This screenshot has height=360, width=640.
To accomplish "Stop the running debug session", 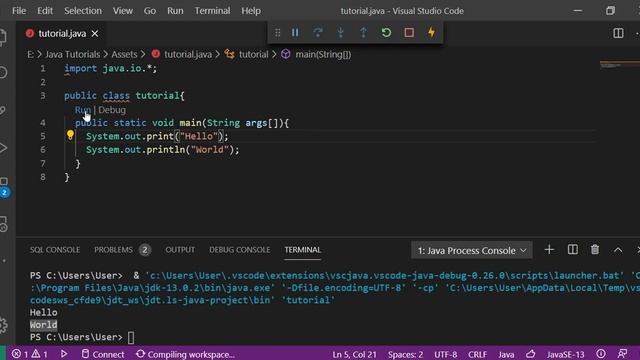I will coord(409,33).
